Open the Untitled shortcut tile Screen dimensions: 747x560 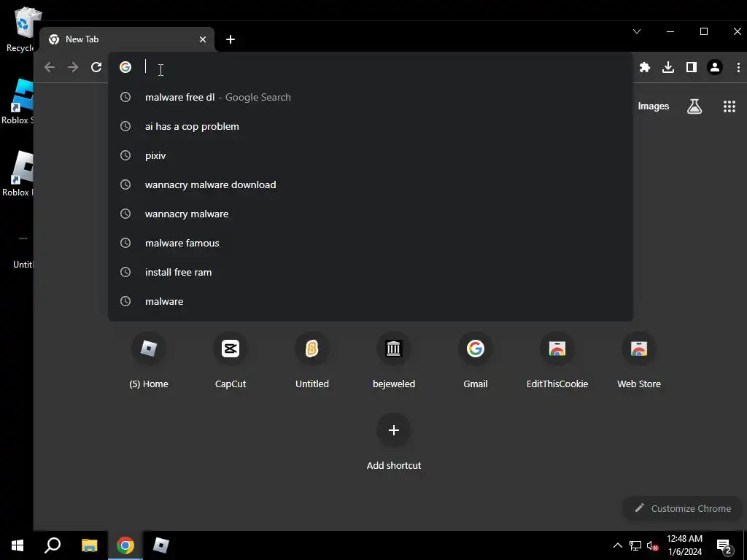click(x=312, y=361)
